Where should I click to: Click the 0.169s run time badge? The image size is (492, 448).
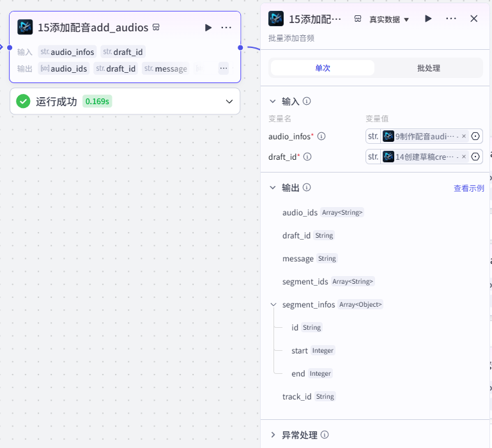click(97, 102)
